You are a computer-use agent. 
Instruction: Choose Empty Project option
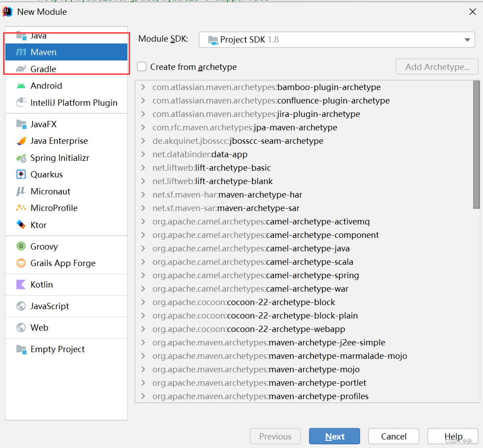pos(66,349)
